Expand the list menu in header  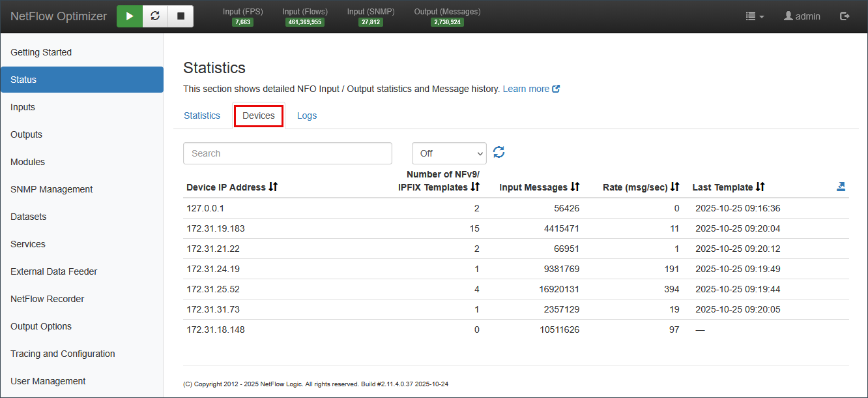point(755,16)
